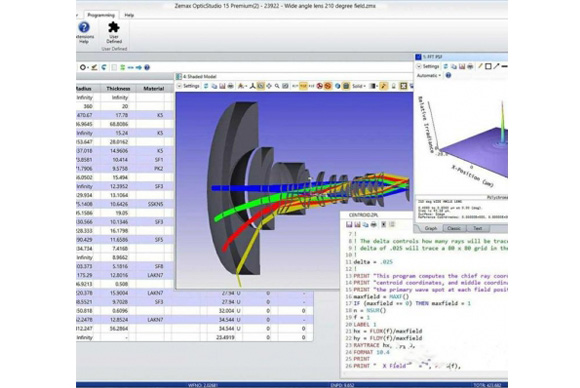Expand Settings in the Shaded Model window
Screen dimensions: 580x388
pyautogui.click(x=188, y=86)
